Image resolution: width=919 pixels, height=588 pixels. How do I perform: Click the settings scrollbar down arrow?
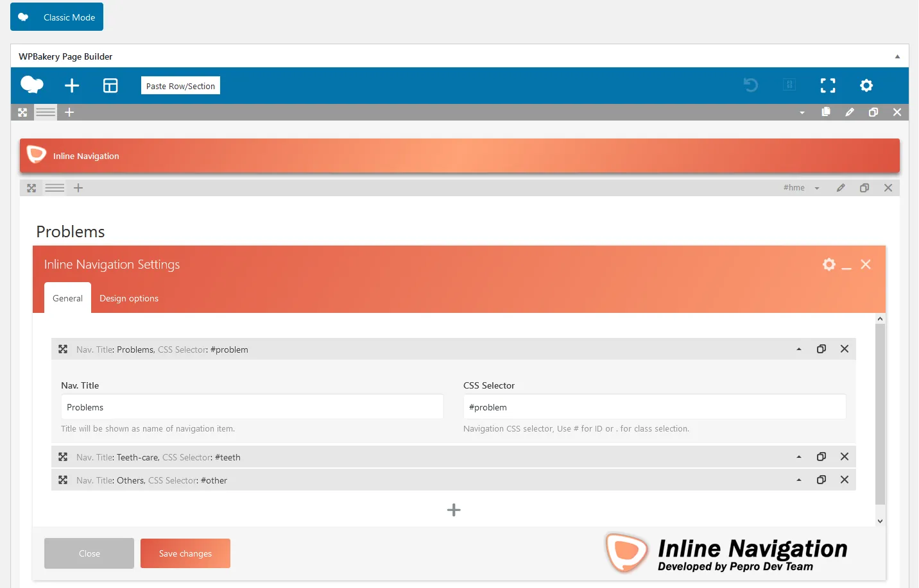(880, 521)
